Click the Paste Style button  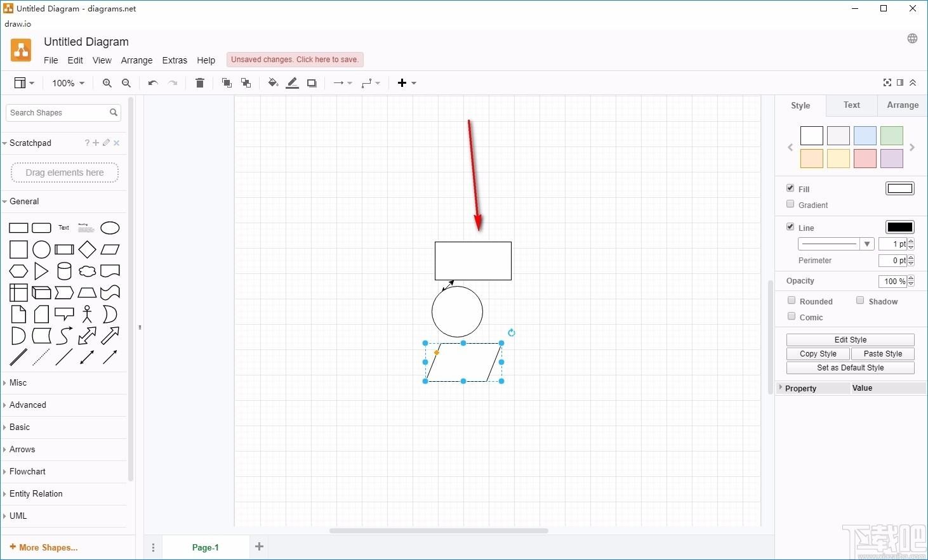tap(883, 354)
